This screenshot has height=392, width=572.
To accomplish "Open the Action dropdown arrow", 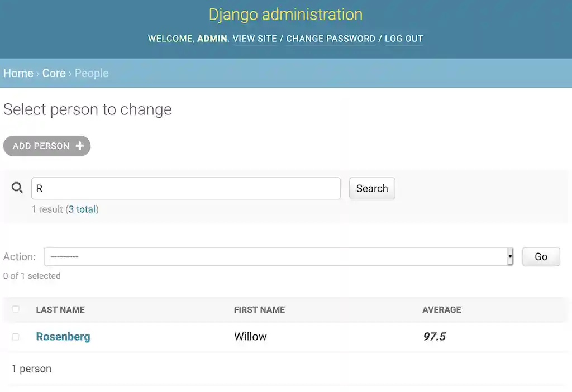I will click(509, 256).
